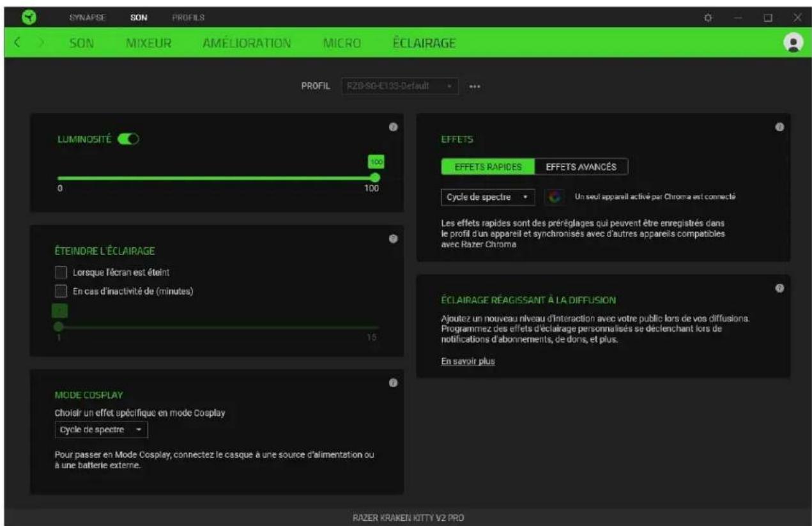Show help for Éteindre l'éclairage panel
This screenshot has width=812, height=526.
point(394,238)
